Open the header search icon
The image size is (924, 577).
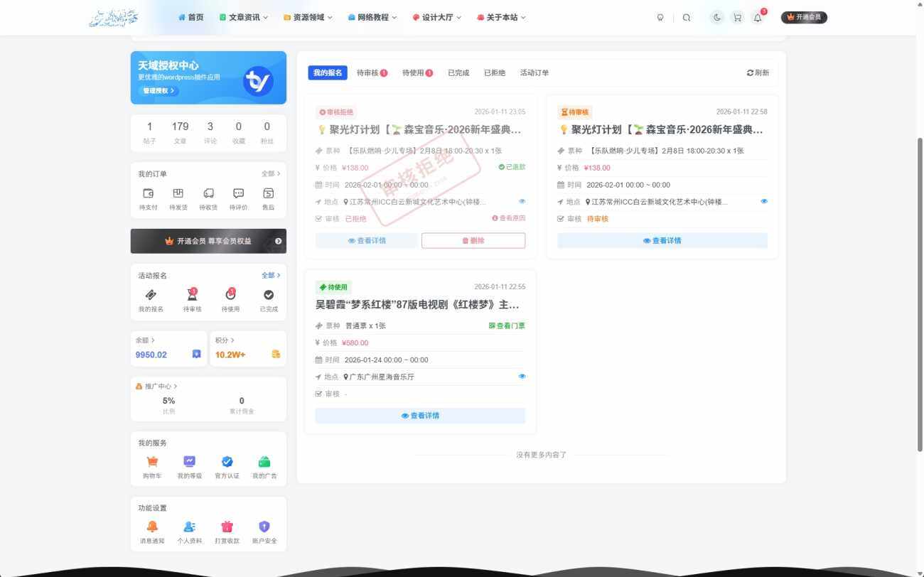click(686, 17)
